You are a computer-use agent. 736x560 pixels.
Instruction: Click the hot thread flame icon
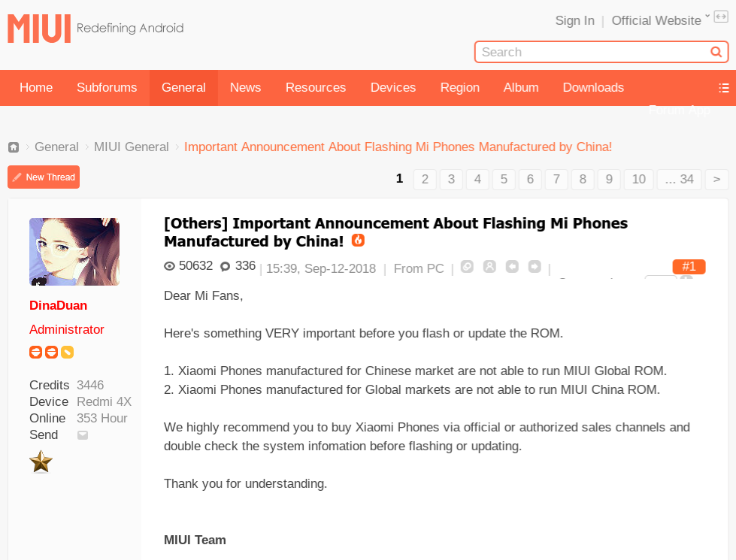pos(358,241)
